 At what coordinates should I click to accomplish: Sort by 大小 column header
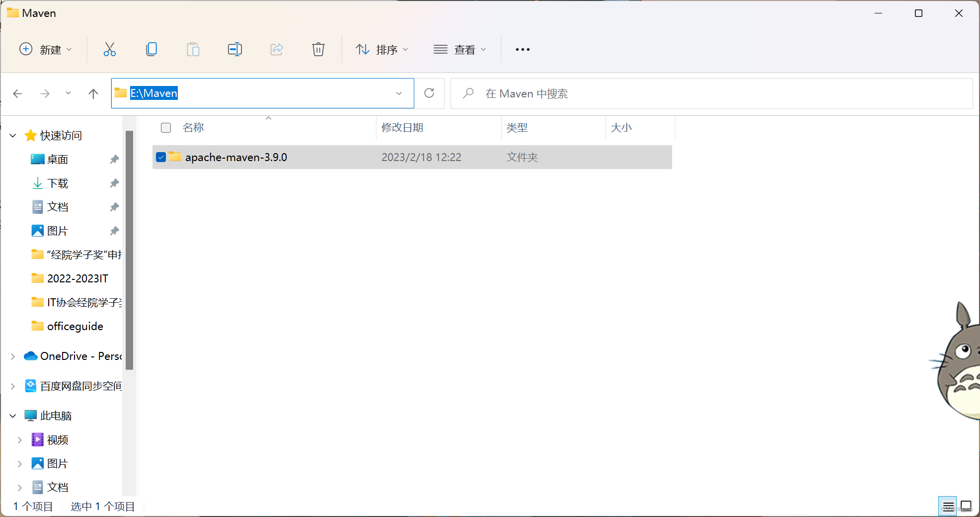[x=621, y=128]
